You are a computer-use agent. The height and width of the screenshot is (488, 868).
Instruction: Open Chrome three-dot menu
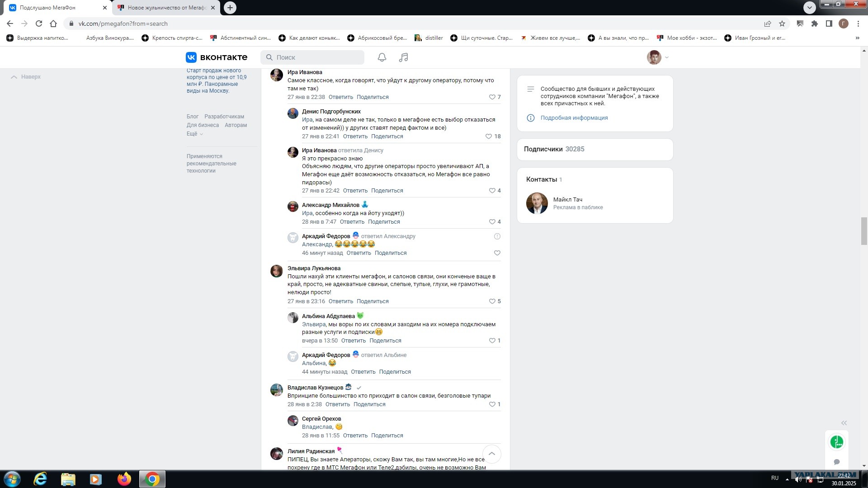click(x=858, y=23)
